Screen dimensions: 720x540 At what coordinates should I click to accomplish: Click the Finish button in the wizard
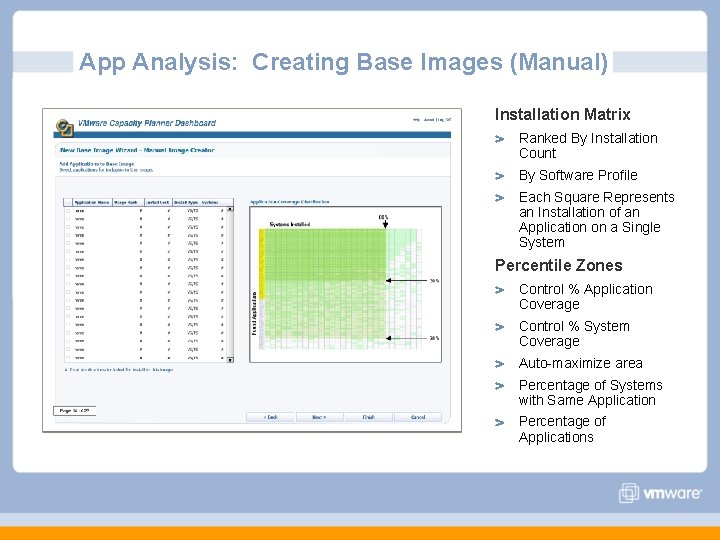click(369, 417)
